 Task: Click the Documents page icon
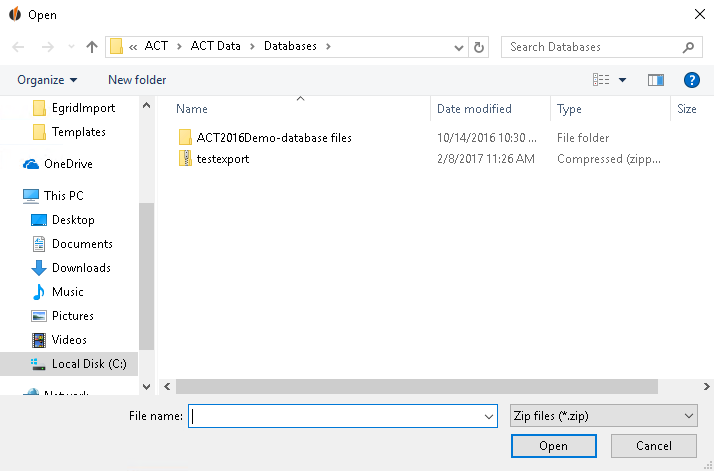pyautogui.click(x=39, y=244)
